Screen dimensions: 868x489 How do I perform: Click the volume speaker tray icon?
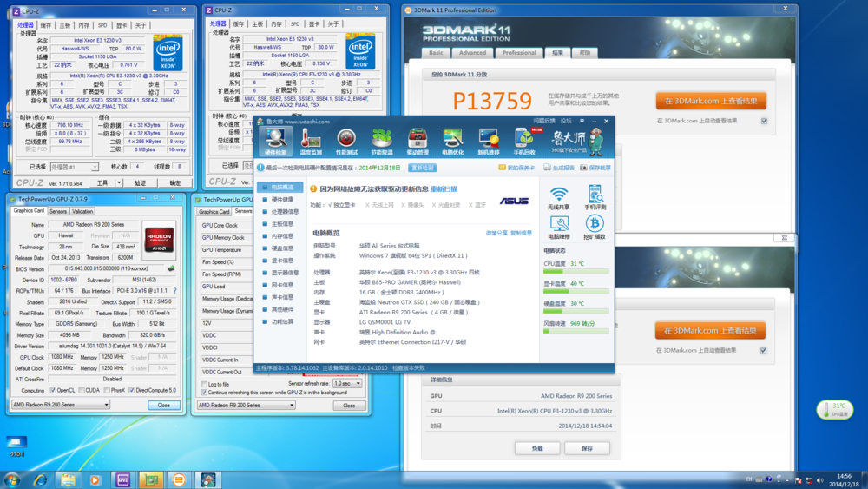(820, 480)
